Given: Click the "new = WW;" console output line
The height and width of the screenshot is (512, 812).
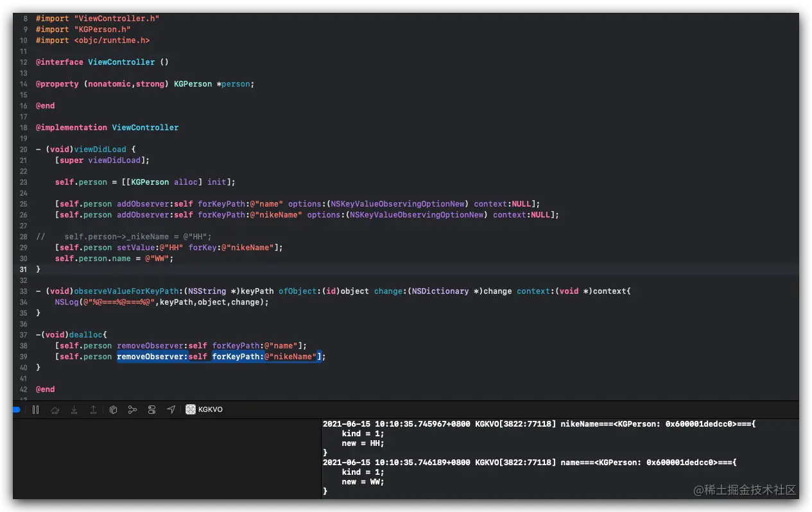Looking at the screenshot, I should tap(363, 482).
